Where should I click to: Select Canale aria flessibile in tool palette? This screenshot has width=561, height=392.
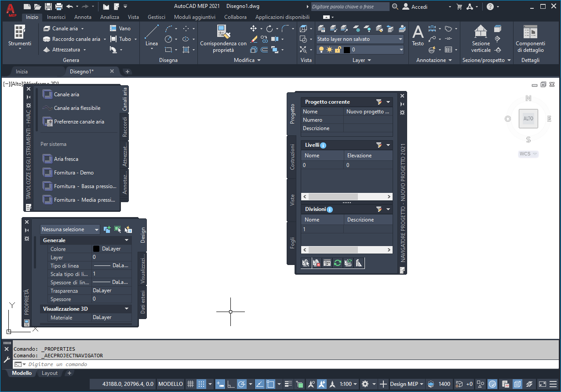click(x=71, y=108)
